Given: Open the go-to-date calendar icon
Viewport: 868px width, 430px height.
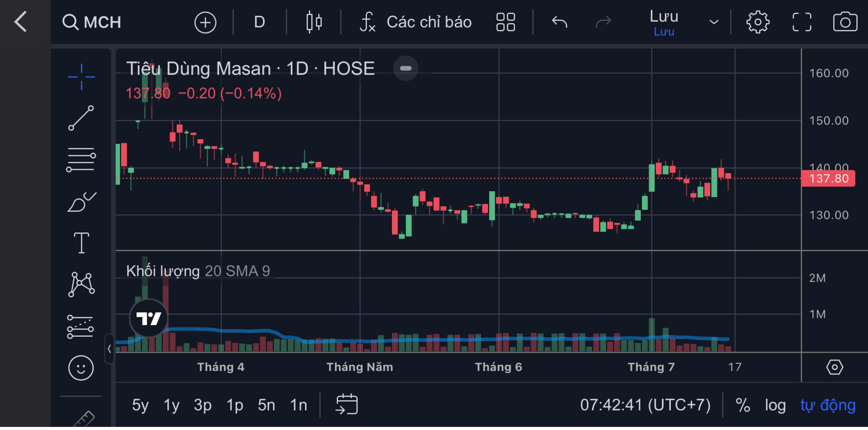Looking at the screenshot, I should pyautogui.click(x=347, y=404).
